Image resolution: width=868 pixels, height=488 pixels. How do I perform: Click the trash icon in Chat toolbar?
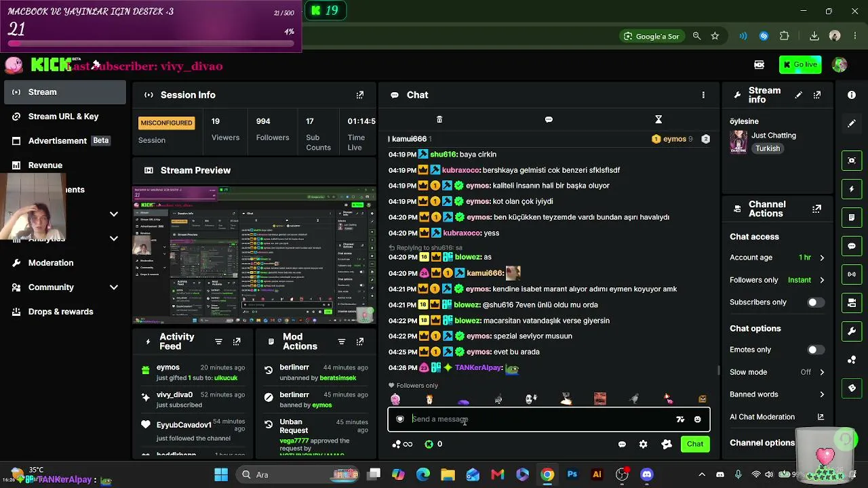point(439,119)
